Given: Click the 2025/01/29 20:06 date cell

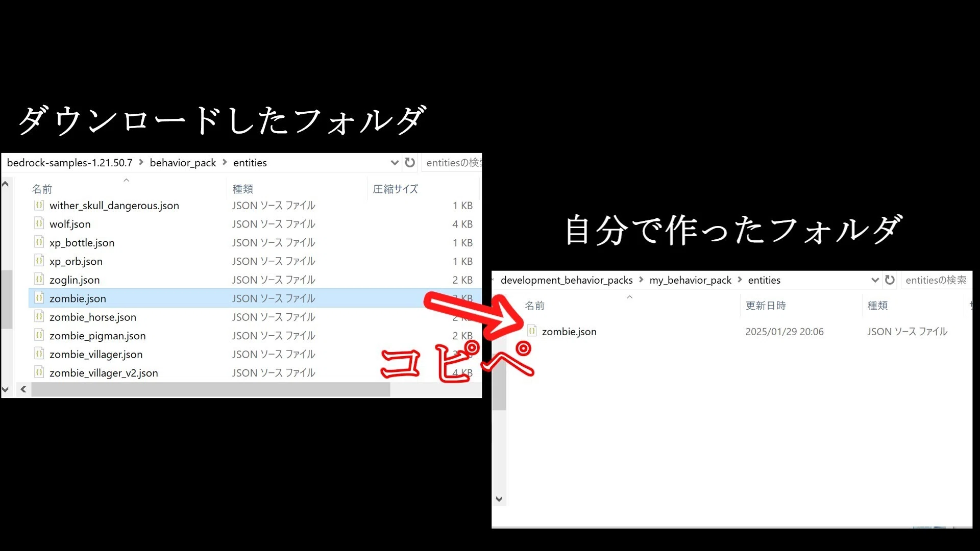Looking at the screenshot, I should (x=785, y=332).
